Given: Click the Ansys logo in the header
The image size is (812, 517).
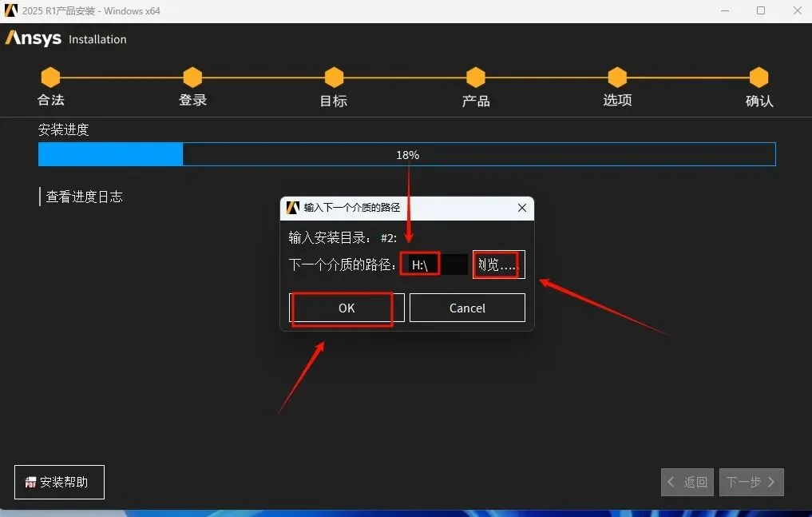Looking at the screenshot, I should point(34,38).
